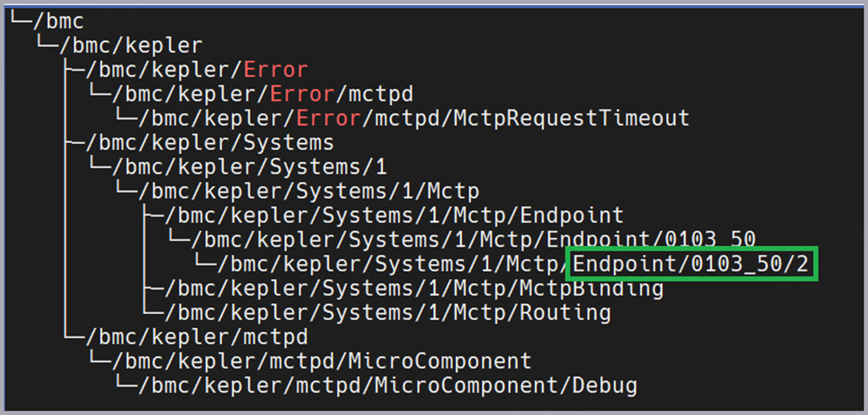Screen dimensions: 868x415
Task: Select the MctpRequestTimeout path line
Action: pos(414,118)
